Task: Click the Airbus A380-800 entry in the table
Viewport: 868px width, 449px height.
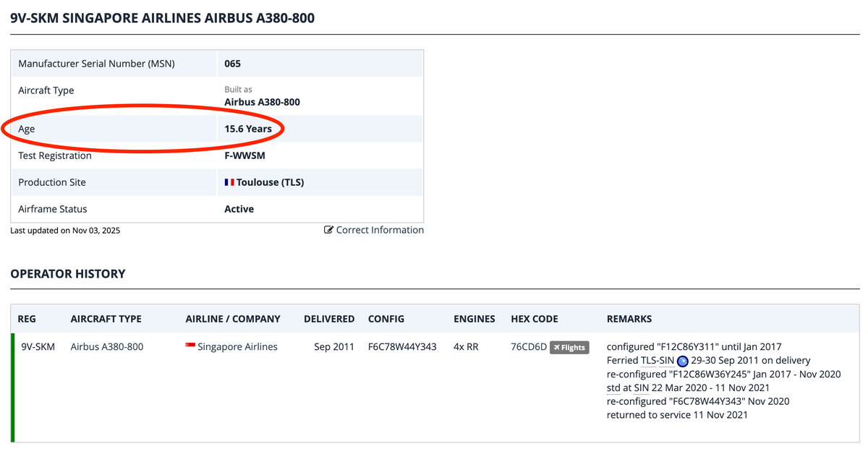Action: coord(107,346)
